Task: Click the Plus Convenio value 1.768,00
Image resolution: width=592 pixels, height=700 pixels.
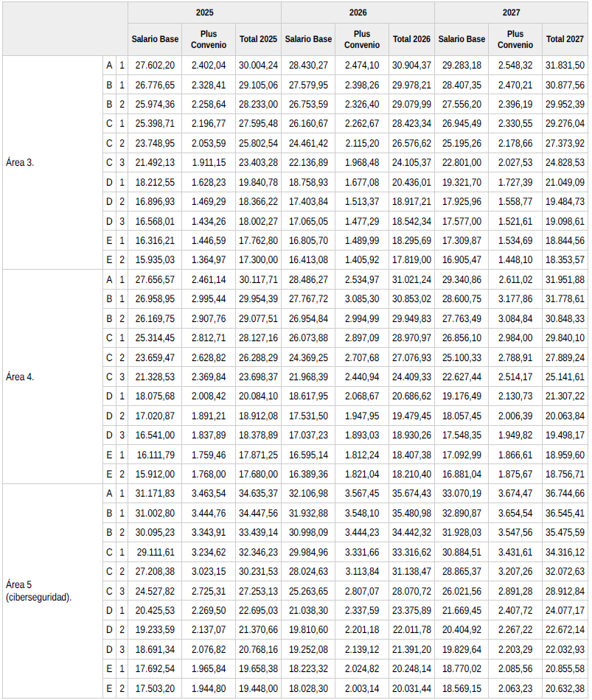Action: pos(208,474)
